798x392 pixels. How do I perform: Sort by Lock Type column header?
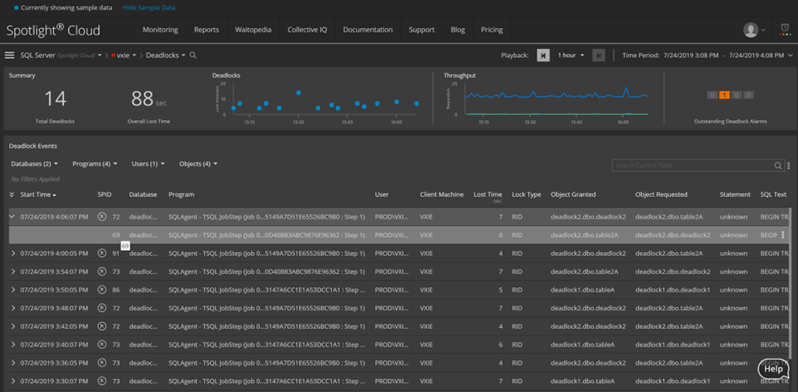[526, 194]
